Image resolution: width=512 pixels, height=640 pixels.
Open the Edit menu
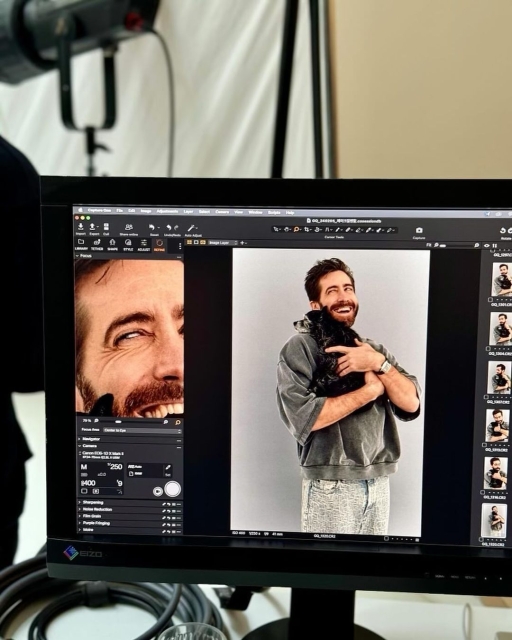(x=132, y=211)
